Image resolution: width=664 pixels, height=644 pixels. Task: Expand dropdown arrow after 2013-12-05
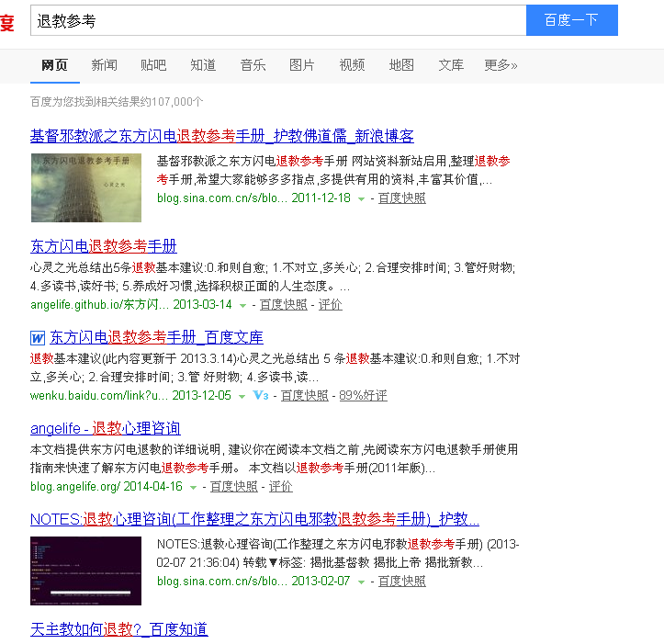242,397
